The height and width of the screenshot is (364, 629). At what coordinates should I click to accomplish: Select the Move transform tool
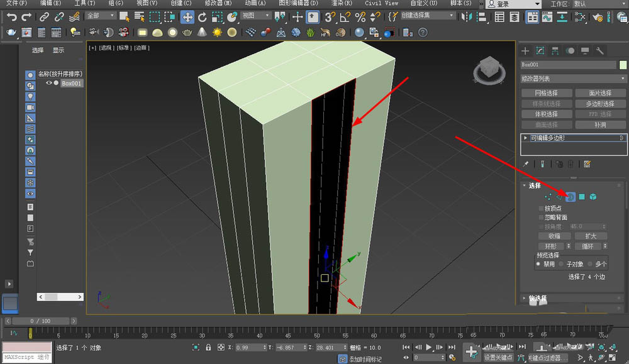187,16
